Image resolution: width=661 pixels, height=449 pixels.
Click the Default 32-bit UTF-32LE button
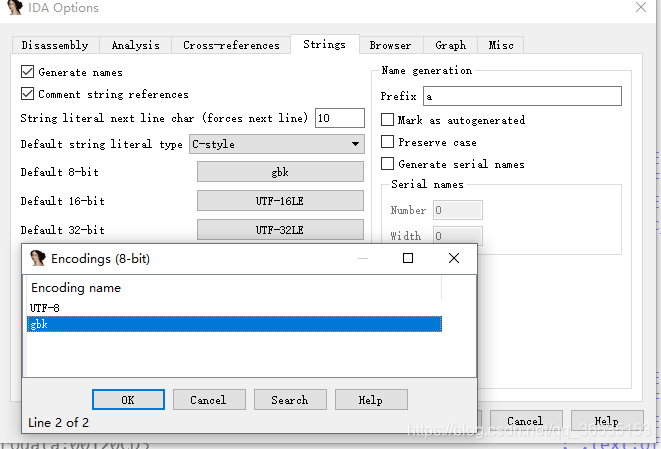coord(280,230)
